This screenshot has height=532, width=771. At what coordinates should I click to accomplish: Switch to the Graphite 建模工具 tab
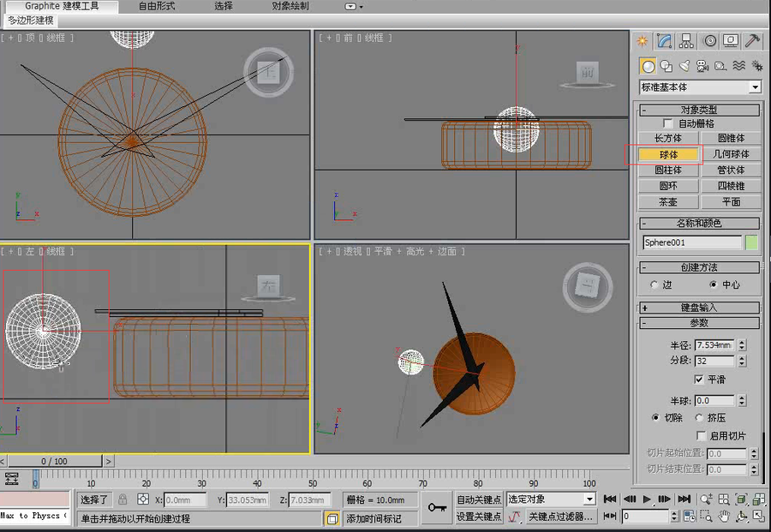tap(62, 6)
